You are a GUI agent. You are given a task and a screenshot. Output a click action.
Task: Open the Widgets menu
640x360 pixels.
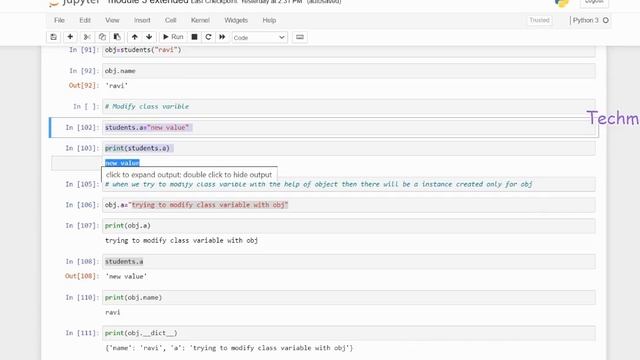pyautogui.click(x=236, y=20)
